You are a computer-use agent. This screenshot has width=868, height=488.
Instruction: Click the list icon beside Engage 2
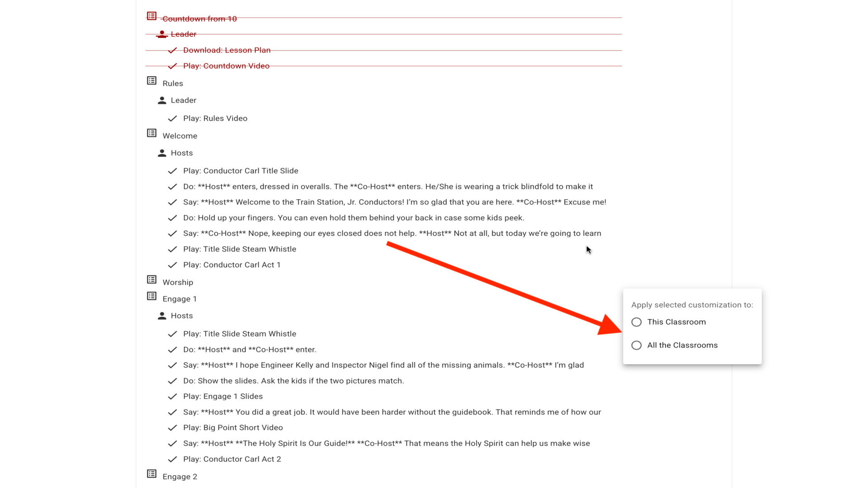151,474
